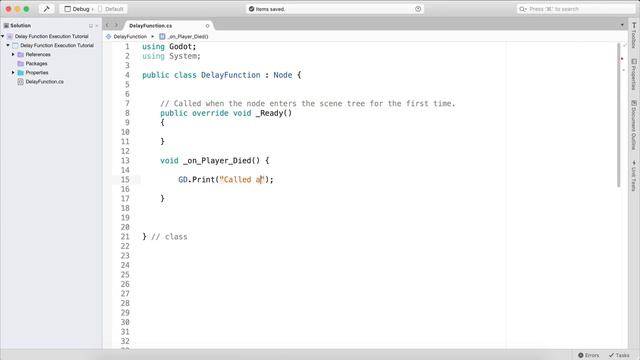Image resolution: width=640 pixels, height=360 pixels.
Task: Select the References folder icon
Action: [x=20, y=54]
